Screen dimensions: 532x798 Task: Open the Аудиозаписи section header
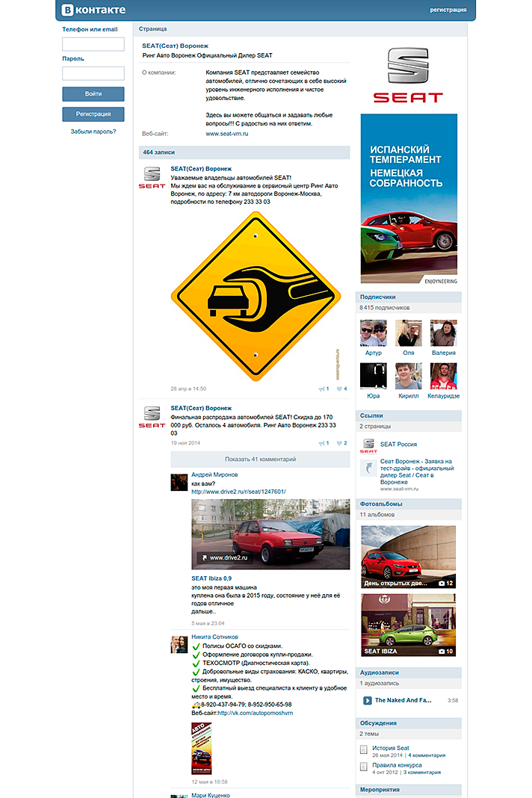(408, 672)
